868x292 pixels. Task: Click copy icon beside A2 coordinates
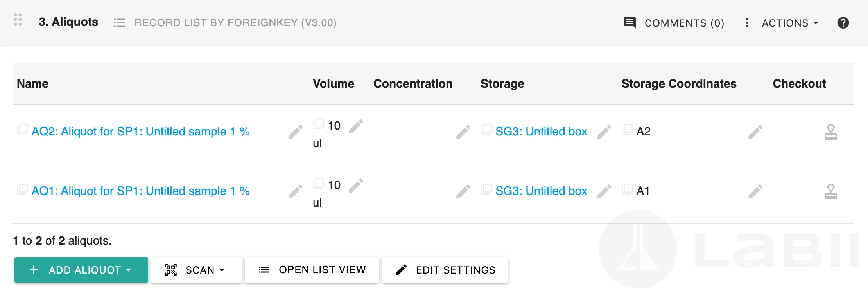(627, 130)
